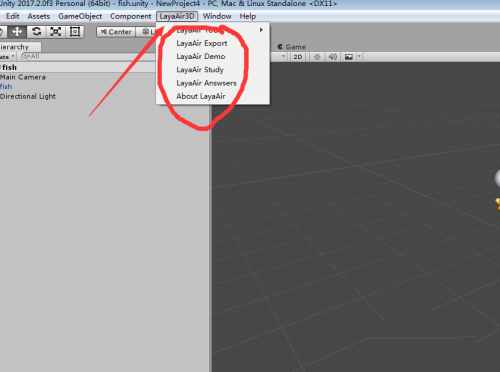Toggle pivot mode Center button

click(116, 32)
